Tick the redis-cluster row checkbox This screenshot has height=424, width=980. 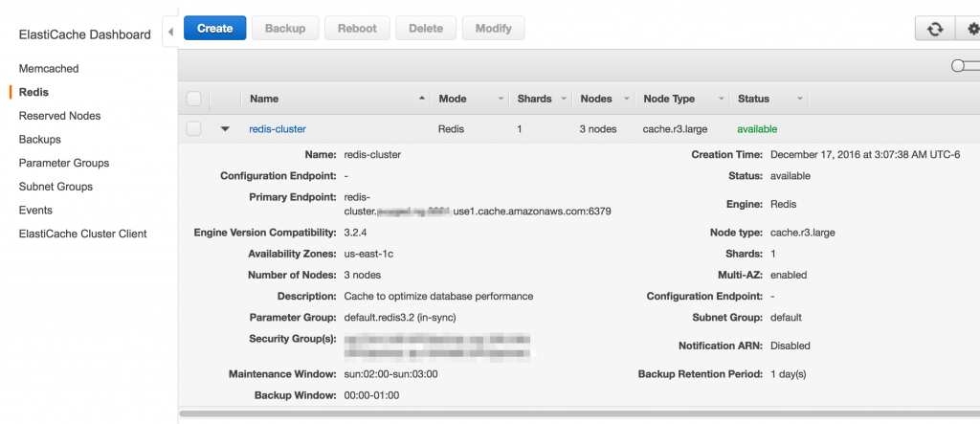(193, 129)
